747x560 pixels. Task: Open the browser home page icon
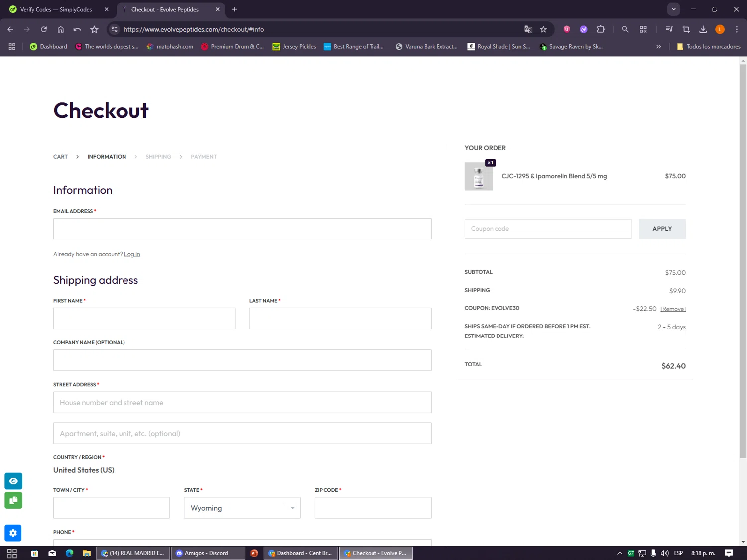tap(61, 29)
